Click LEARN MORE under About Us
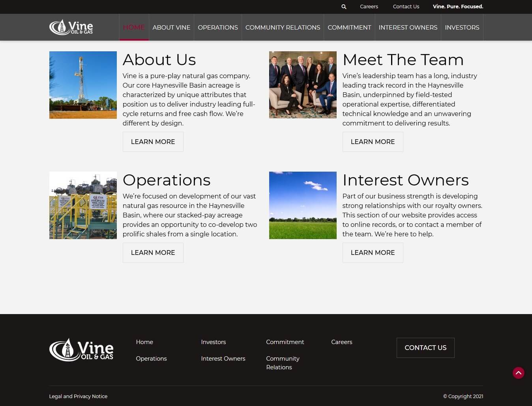 coord(153,142)
